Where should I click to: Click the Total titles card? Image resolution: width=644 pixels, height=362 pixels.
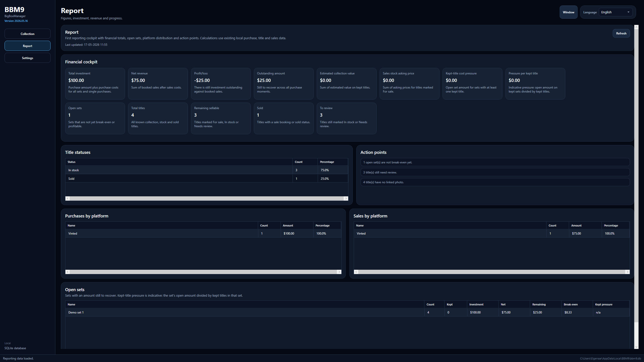158,118
